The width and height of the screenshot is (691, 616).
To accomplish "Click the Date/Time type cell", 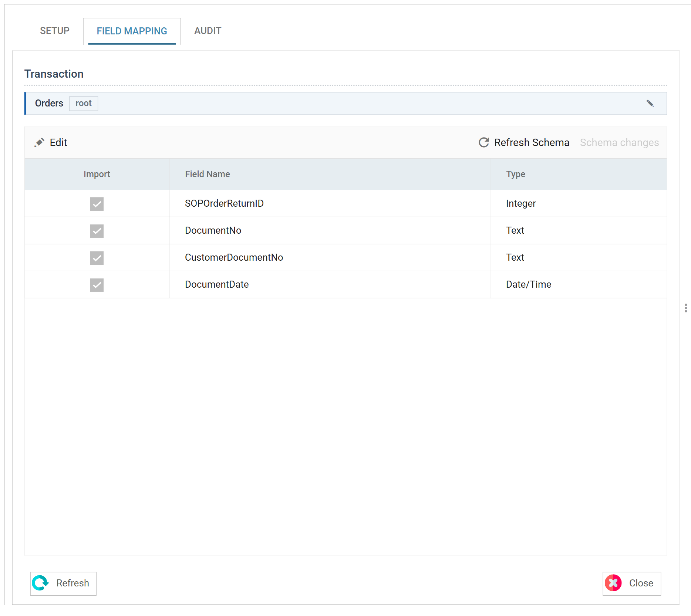I will [x=579, y=284].
